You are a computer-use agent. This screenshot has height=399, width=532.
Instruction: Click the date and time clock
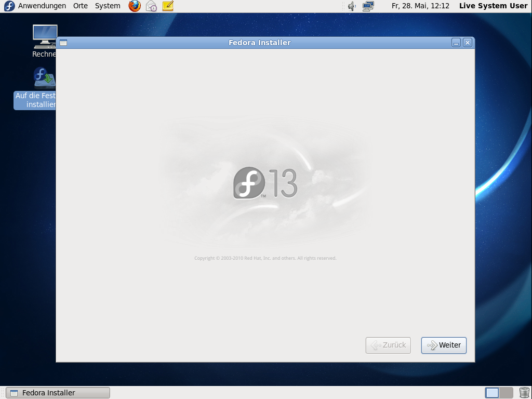pos(420,6)
